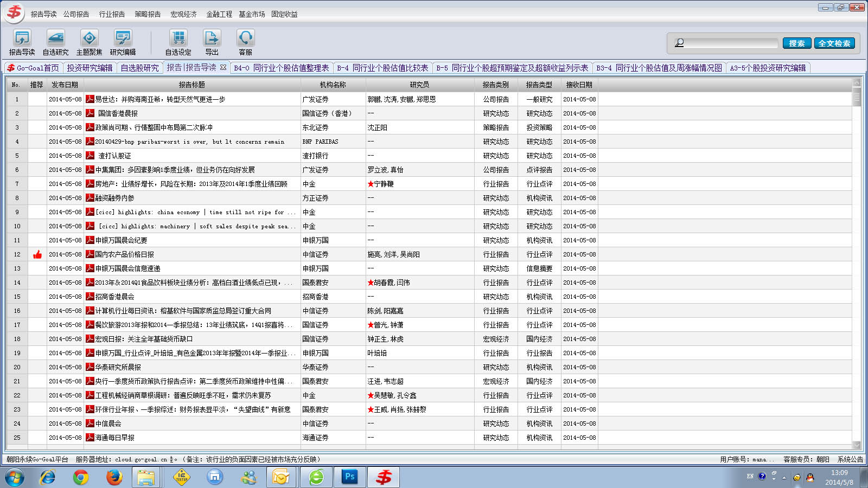Open the 固定收益 menu

click(x=284, y=14)
